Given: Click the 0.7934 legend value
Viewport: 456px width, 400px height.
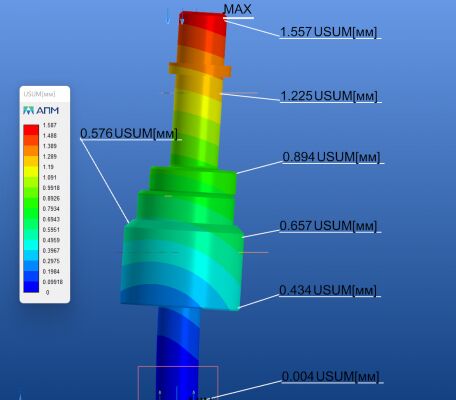Looking at the screenshot, I should click(x=51, y=209).
